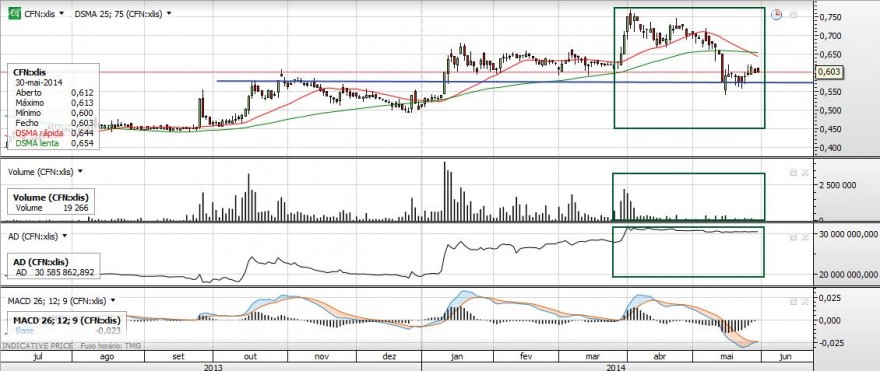This screenshot has width=880, height=371.
Task: Select the blue horizontal support line
Action: tap(515, 82)
